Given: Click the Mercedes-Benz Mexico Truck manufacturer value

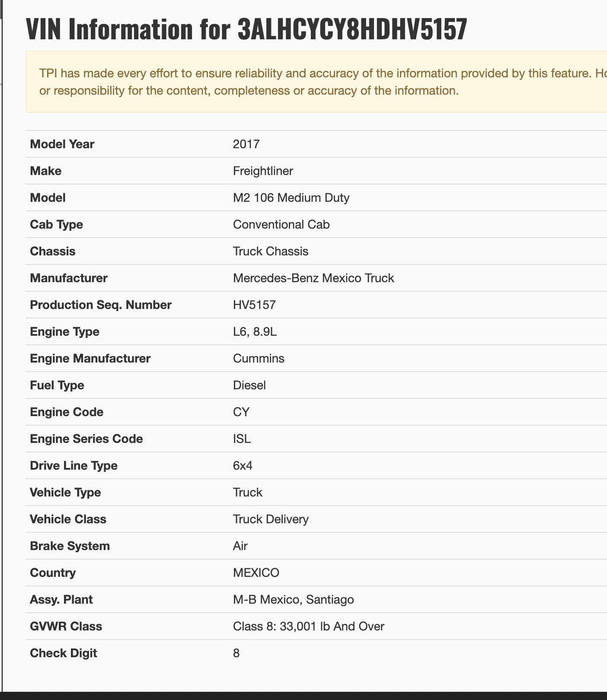Looking at the screenshot, I should pos(313,278).
